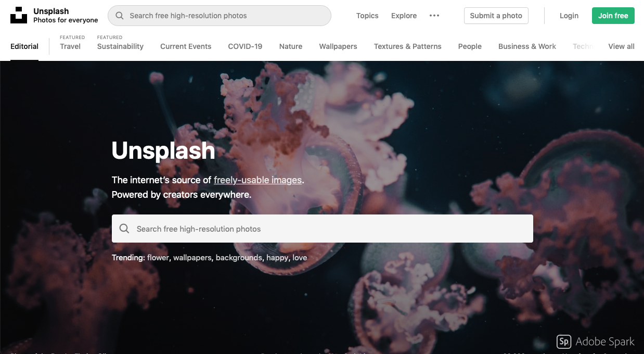Click the Submit a photo button
This screenshot has height=354, width=644.
(496, 16)
